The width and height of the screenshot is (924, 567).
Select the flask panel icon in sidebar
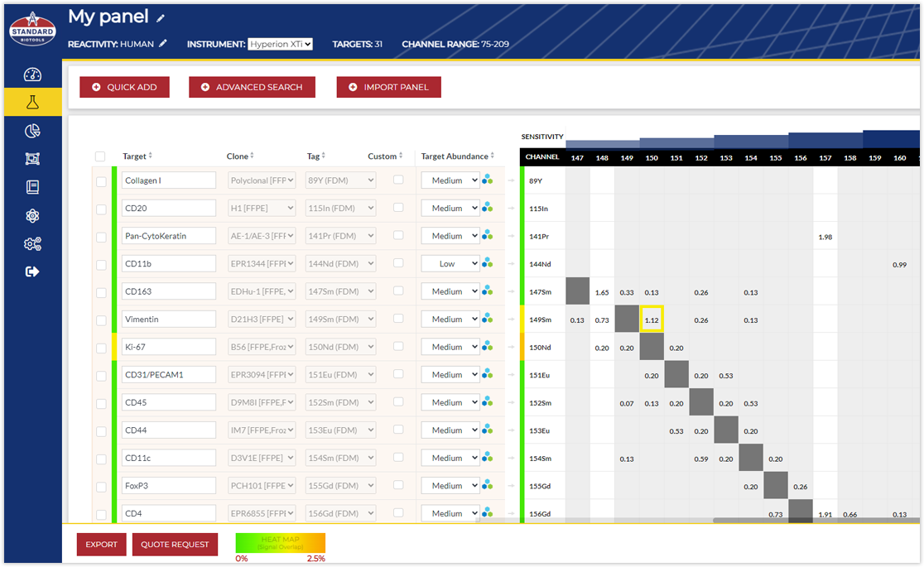pyautogui.click(x=32, y=103)
